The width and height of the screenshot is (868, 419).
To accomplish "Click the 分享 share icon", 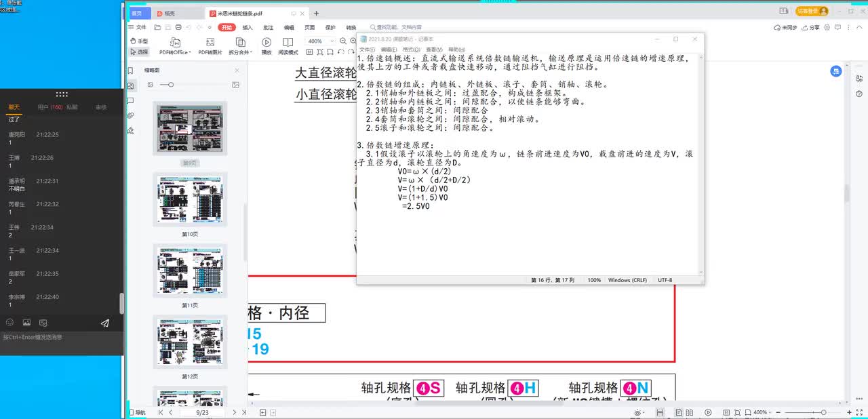I will pyautogui.click(x=812, y=27).
